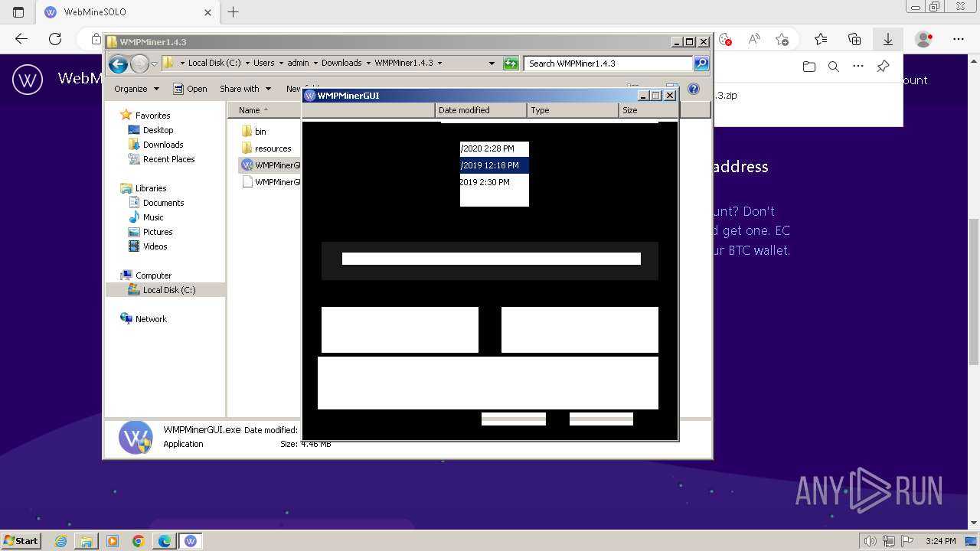Open a new Edge tab
This screenshot has height=551, width=980.
point(234,12)
